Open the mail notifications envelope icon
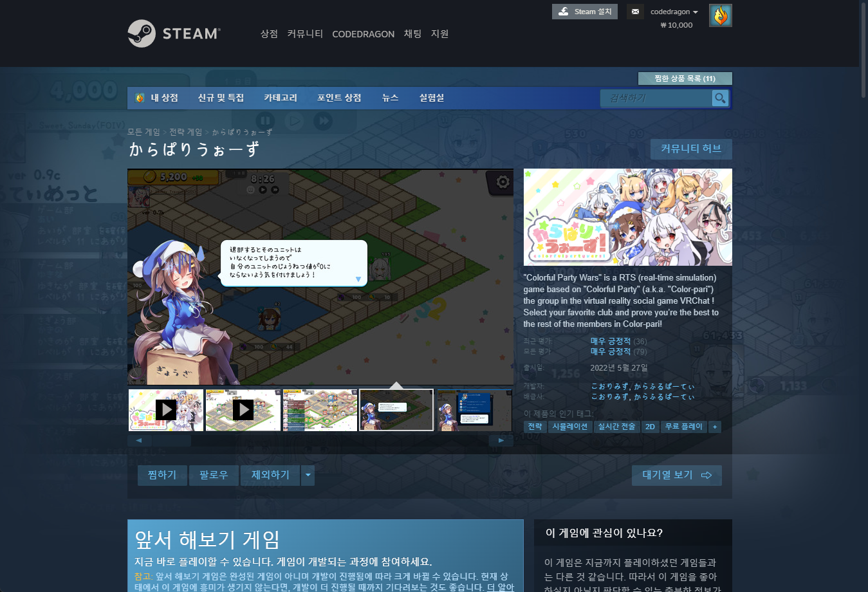868x592 pixels. click(x=635, y=12)
